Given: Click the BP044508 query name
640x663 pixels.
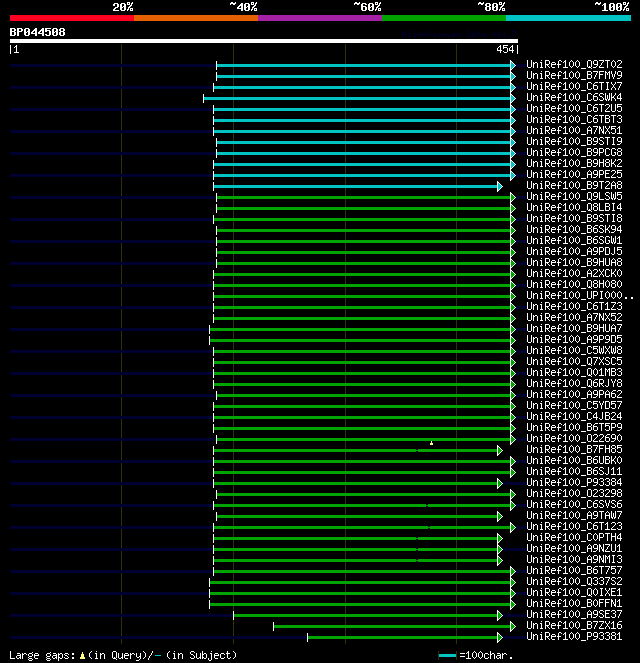Looking at the screenshot, I should tap(38, 32).
